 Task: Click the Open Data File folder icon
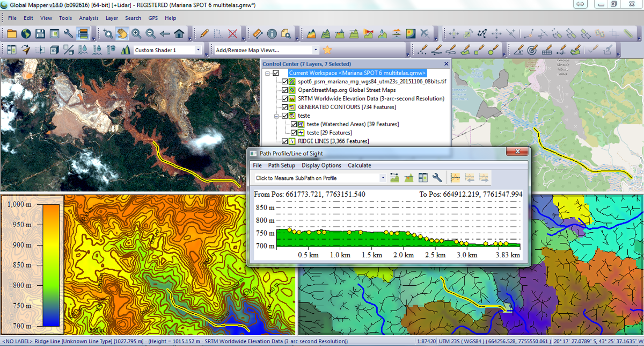[x=12, y=34]
